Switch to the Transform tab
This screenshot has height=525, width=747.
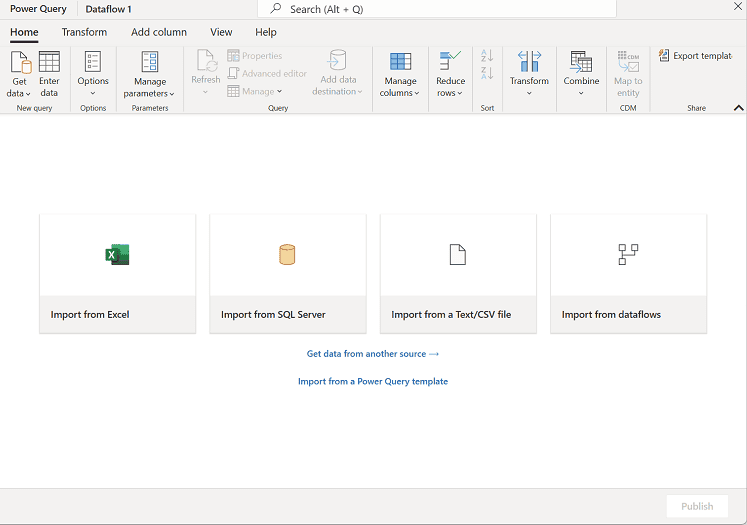(84, 32)
